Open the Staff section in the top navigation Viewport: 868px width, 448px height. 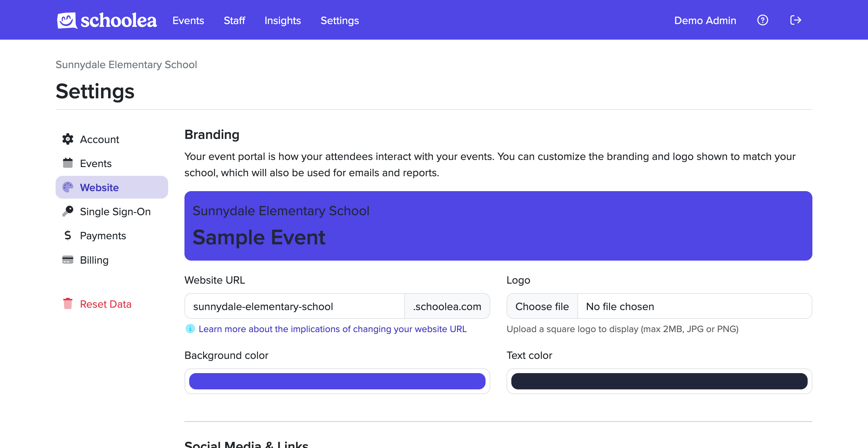pos(234,21)
